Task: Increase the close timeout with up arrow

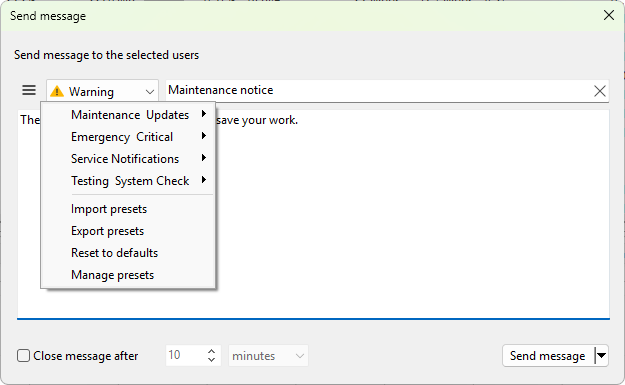Action: click(x=212, y=351)
